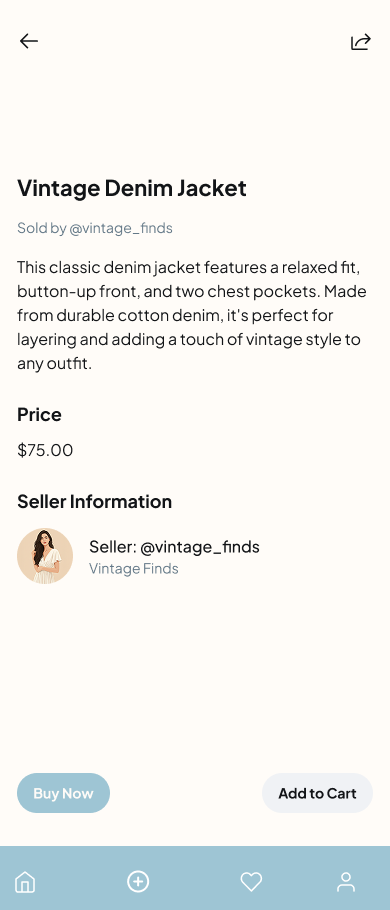
Task: Click the Buy Now button
Action: [63, 793]
